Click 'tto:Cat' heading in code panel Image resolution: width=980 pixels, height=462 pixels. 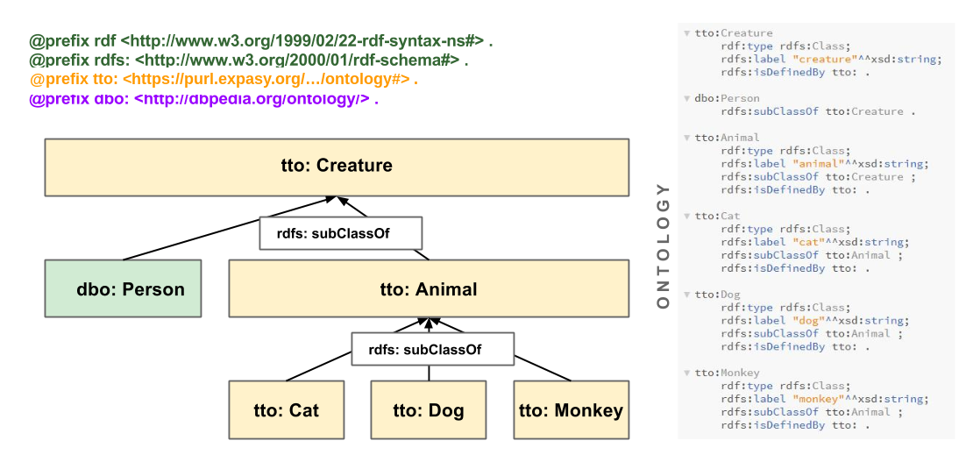[x=718, y=217]
